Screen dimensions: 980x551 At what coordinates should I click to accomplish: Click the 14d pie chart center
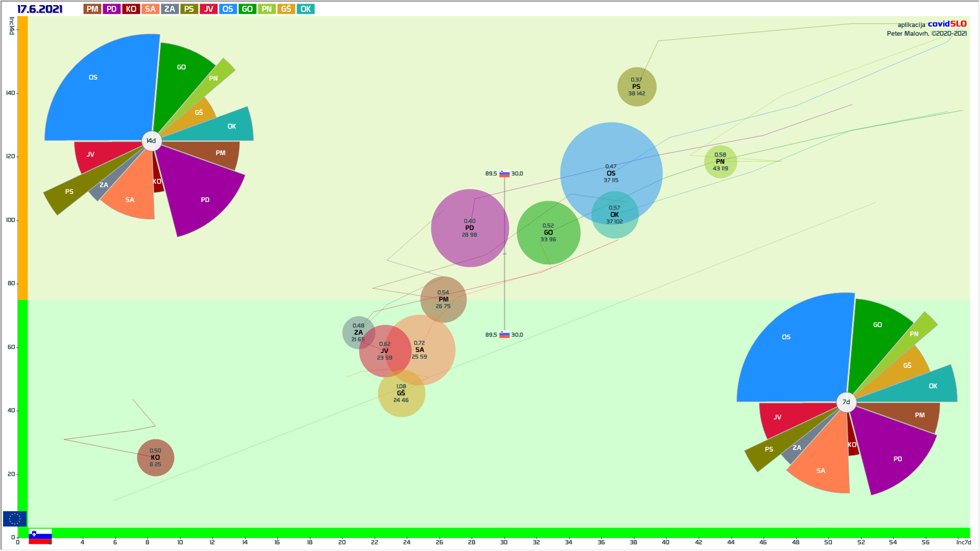coord(151,141)
